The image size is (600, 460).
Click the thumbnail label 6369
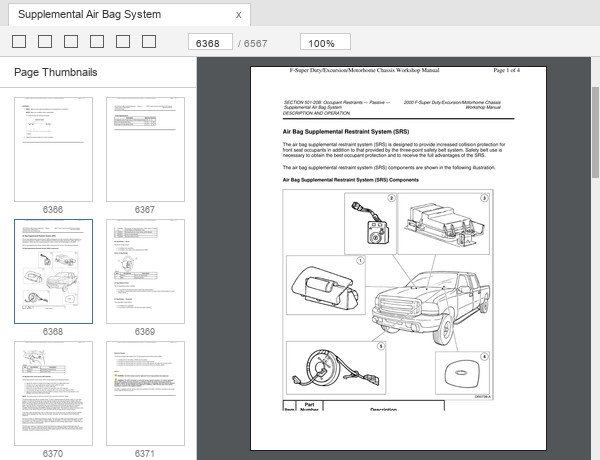(x=145, y=332)
